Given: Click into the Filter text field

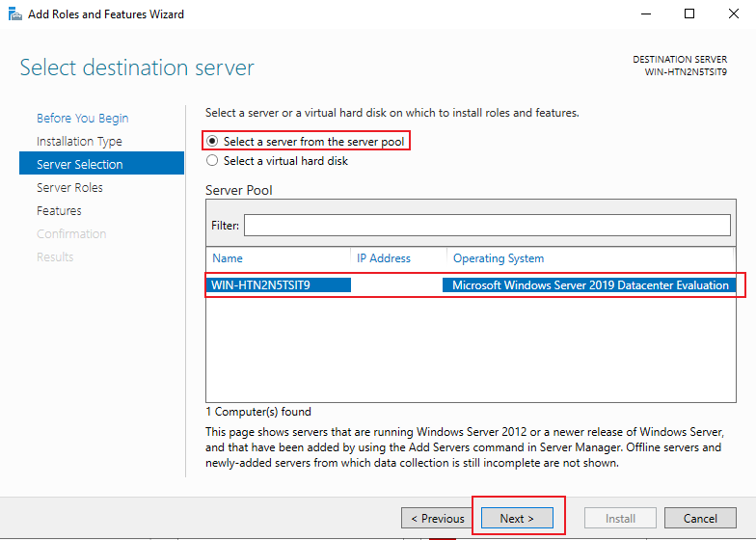Looking at the screenshot, I should click(x=487, y=226).
